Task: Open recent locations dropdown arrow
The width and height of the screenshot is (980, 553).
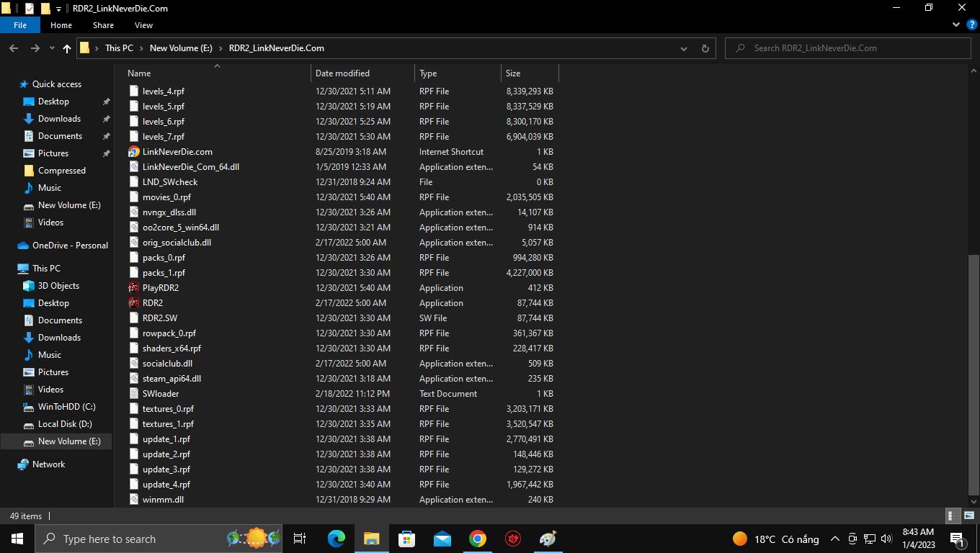Action: [x=52, y=48]
